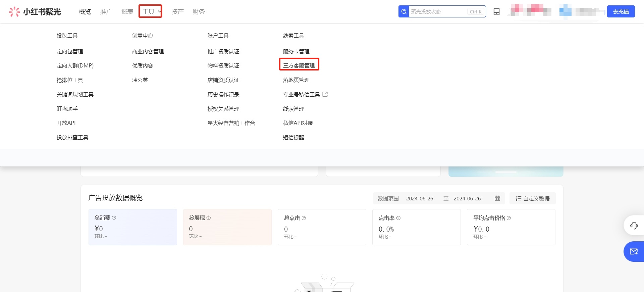644x292 pixels.
Task: Open the help book icon in header
Action: 496,12
